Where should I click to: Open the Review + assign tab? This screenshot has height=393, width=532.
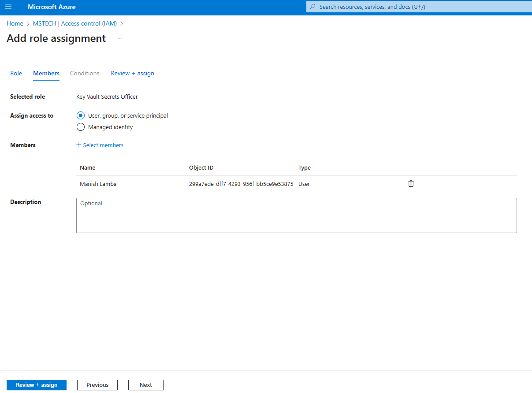click(x=132, y=73)
